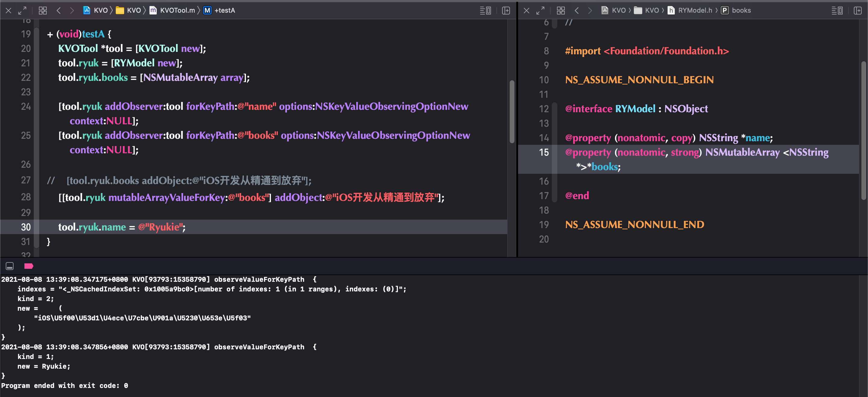Expand the right editor to full focus
Screen dimensions: 868x397
(540, 11)
